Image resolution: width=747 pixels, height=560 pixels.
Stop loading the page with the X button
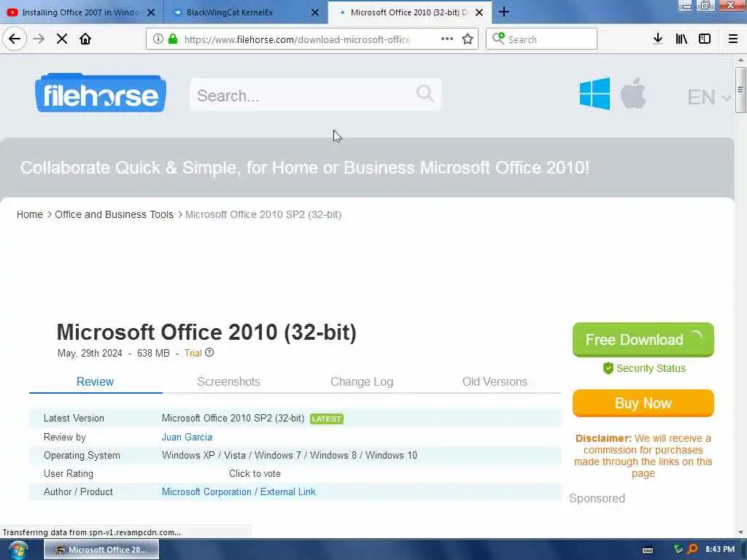[x=62, y=39]
